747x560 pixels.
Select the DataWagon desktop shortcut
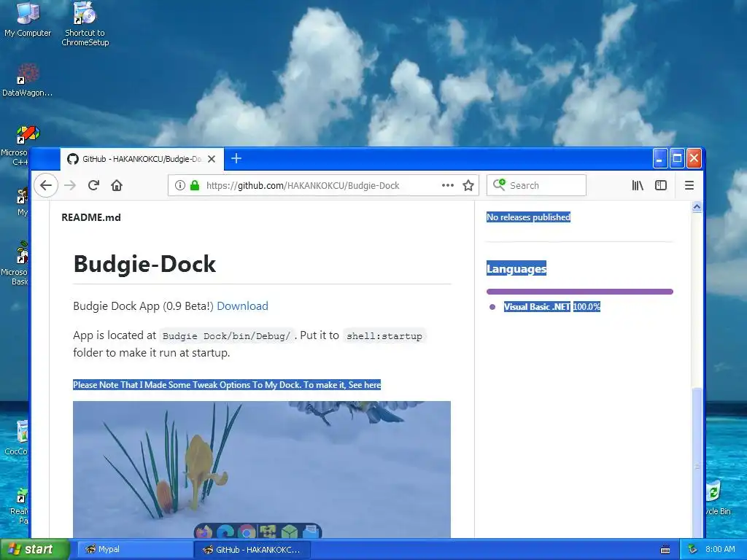[27, 80]
